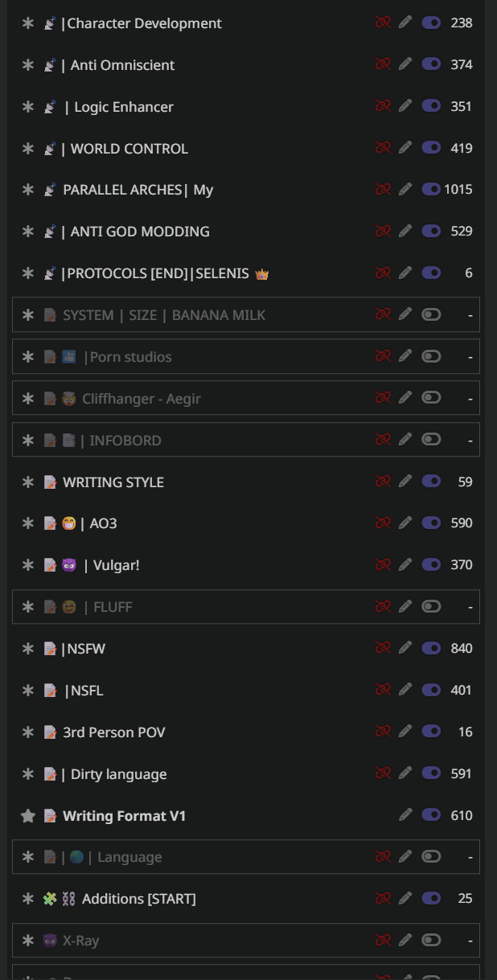
Task: Click the 3rd Person POV prompt name
Action: pos(113,732)
